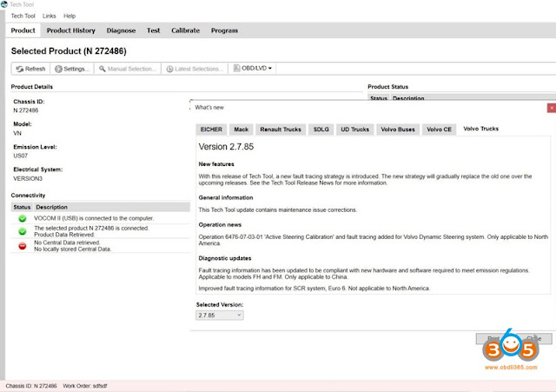Click Electrical System value 'VERSION3'
556x392 pixels.
point(28,178)
